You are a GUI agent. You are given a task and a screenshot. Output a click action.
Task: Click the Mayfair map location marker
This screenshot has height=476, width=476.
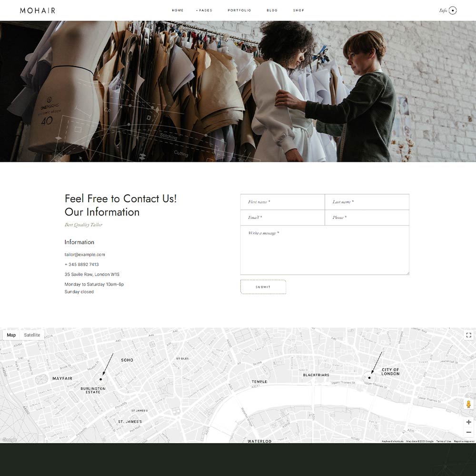(101, 379)
